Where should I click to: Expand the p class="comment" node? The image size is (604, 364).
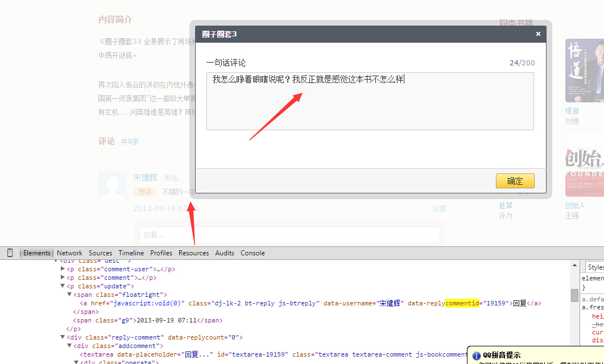63,278
